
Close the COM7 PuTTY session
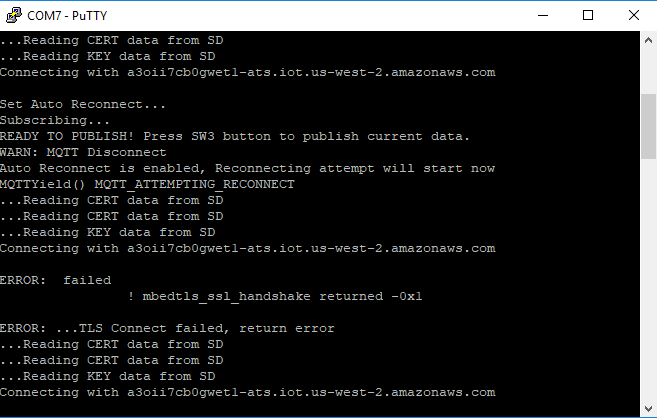click(x=633, y=15)
